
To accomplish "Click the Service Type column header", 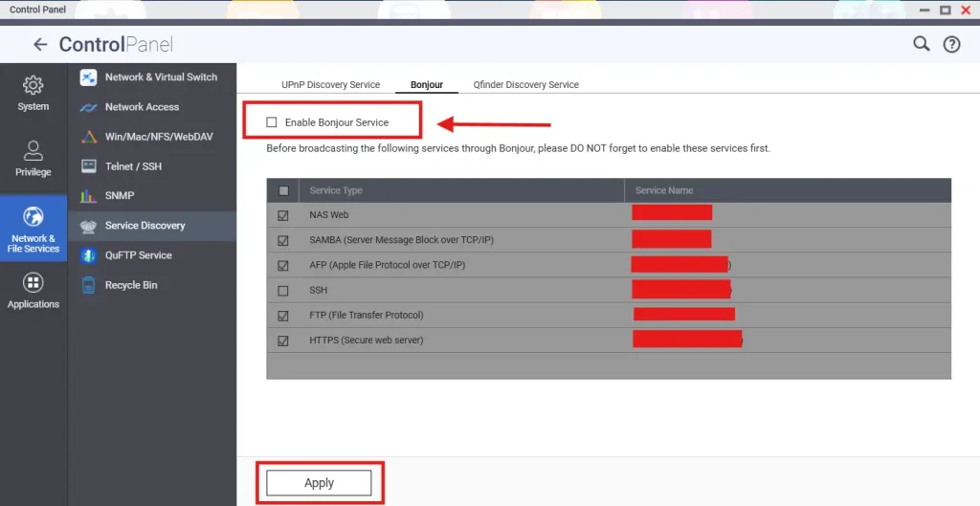I will [461, 190].
